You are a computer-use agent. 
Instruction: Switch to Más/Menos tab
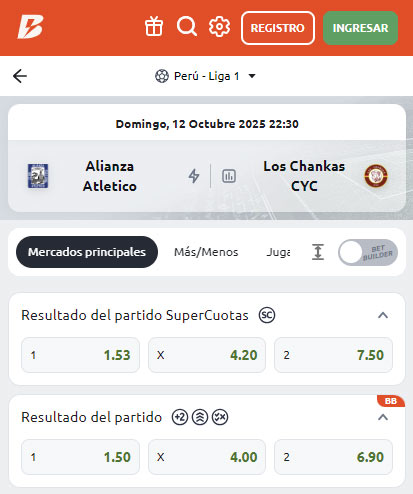coord(206,252)
